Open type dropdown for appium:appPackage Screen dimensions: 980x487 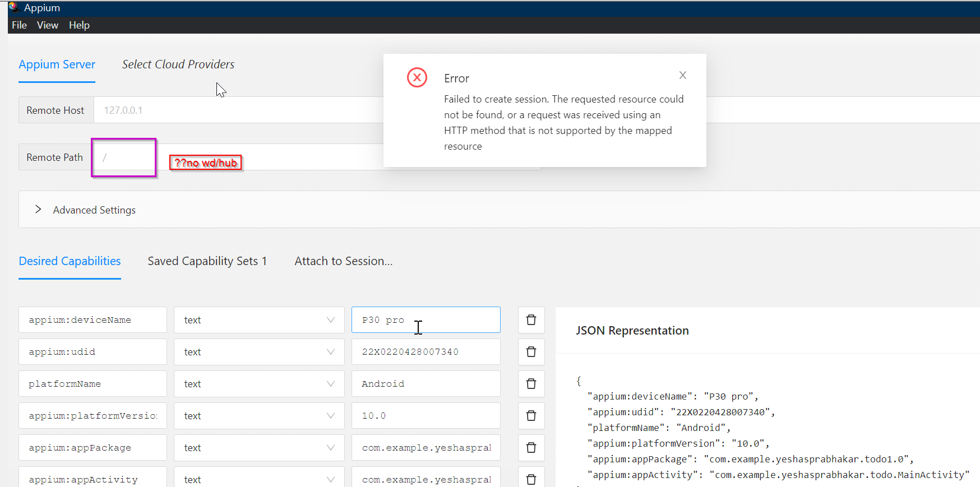pyautogui.click(x=259, y=448)
